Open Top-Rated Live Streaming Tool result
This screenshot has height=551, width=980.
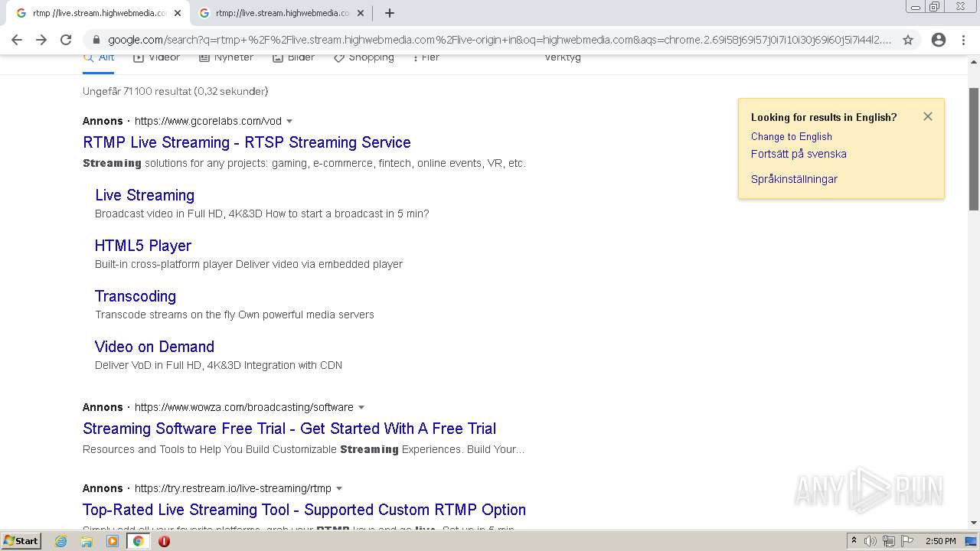click(304, 510)
